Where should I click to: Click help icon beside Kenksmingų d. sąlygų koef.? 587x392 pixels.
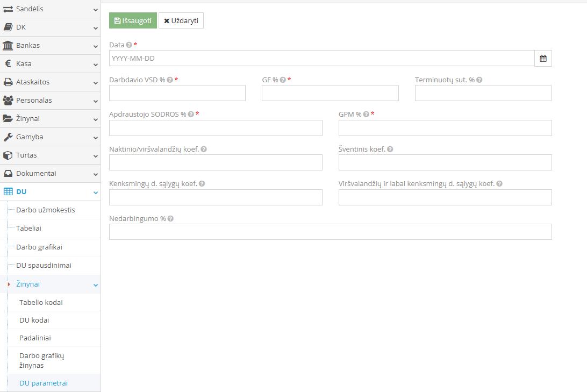click(x=202, y=183)
